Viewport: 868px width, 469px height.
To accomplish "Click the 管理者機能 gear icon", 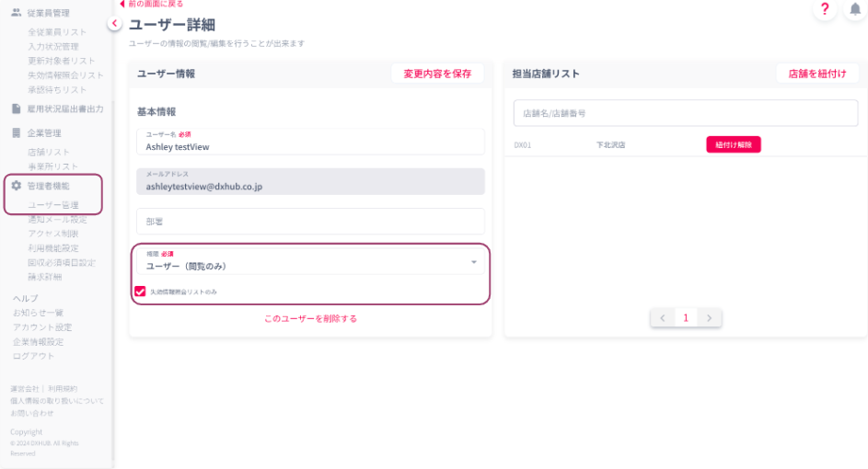I will coord(16,186).
